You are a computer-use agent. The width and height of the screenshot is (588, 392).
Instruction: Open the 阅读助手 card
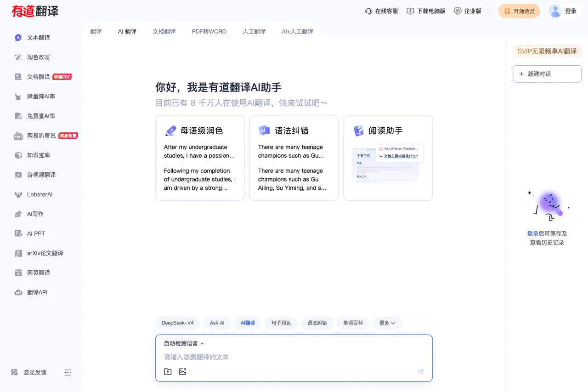(x=388, y=158)
